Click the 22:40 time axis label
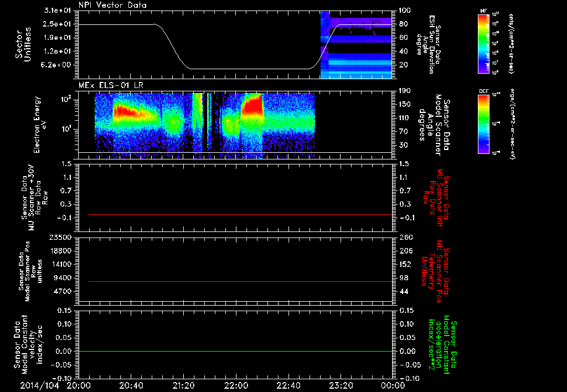The height and width of the screenshot is (392, 567). click(x=288, y=385)
